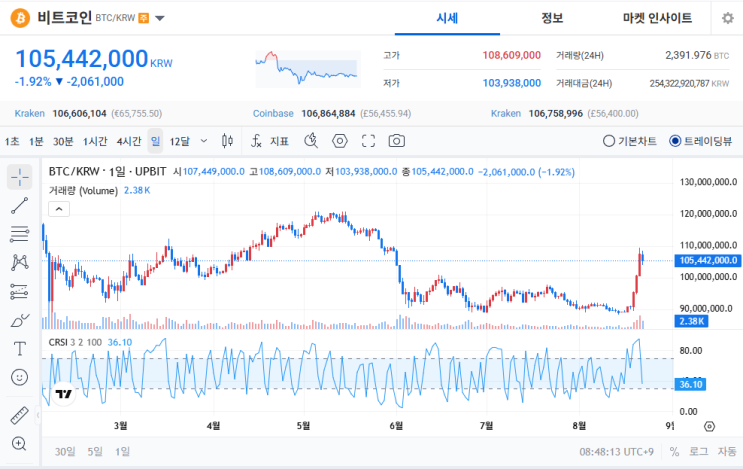Screen dimensions: 743x469
Task: Select the XABCD pattern tool
Action: (19, 262)
